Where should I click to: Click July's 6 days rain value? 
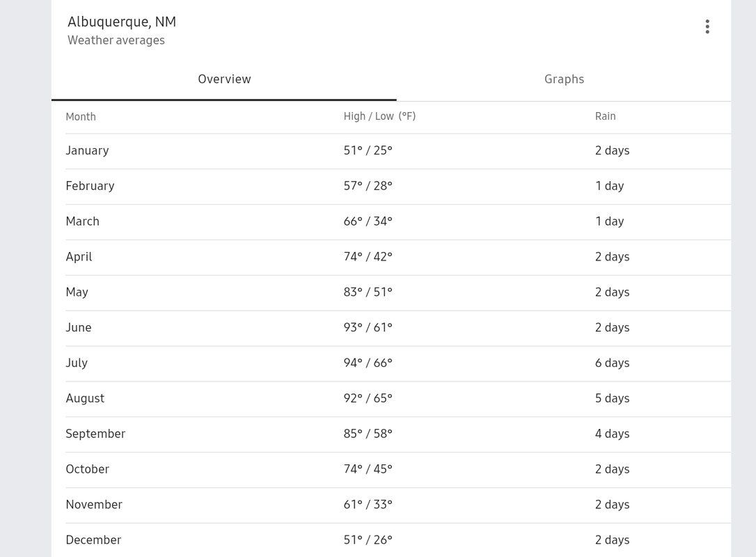pyautogui.click(x=612, y=363)
